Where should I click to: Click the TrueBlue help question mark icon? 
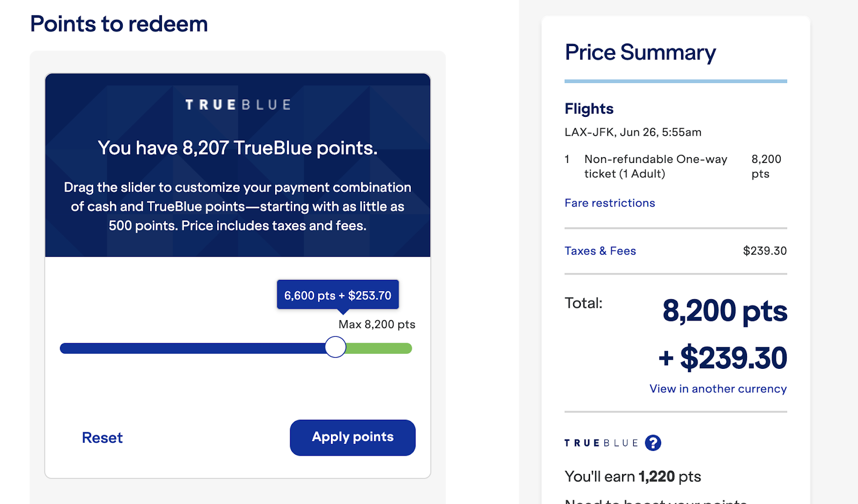point(653,443)
